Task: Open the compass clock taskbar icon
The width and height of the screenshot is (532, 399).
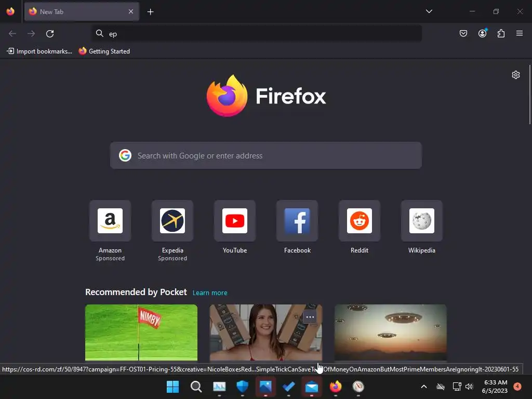Action: click(x=358, y=387)
